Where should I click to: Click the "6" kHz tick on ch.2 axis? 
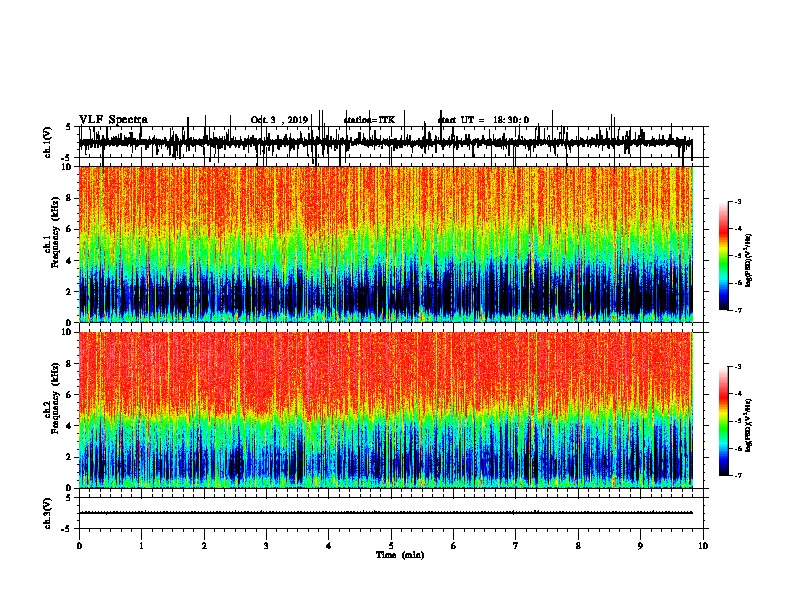69,395
